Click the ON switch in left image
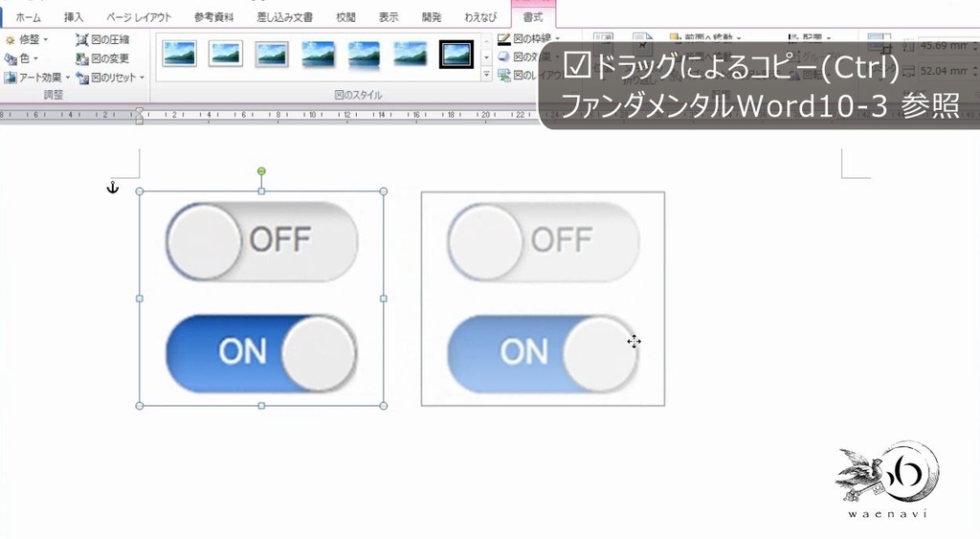Screen dimensions: 980x539 click(x=262, y=353)
